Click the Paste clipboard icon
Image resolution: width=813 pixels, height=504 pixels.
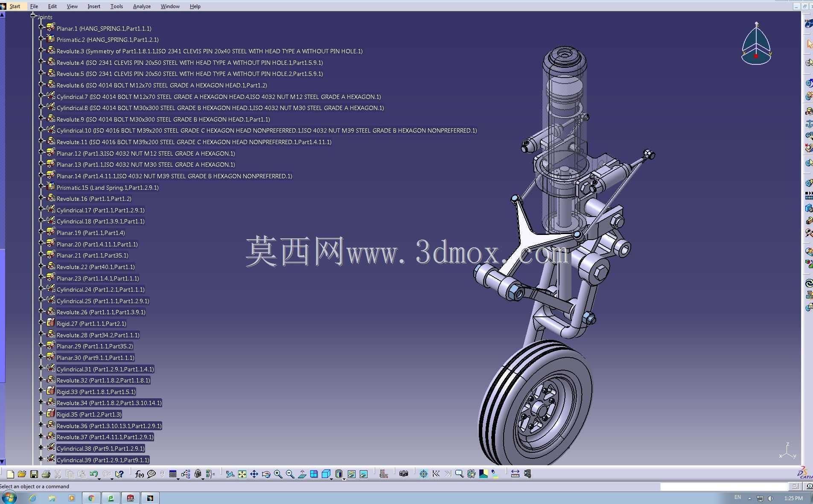point(82,474)
